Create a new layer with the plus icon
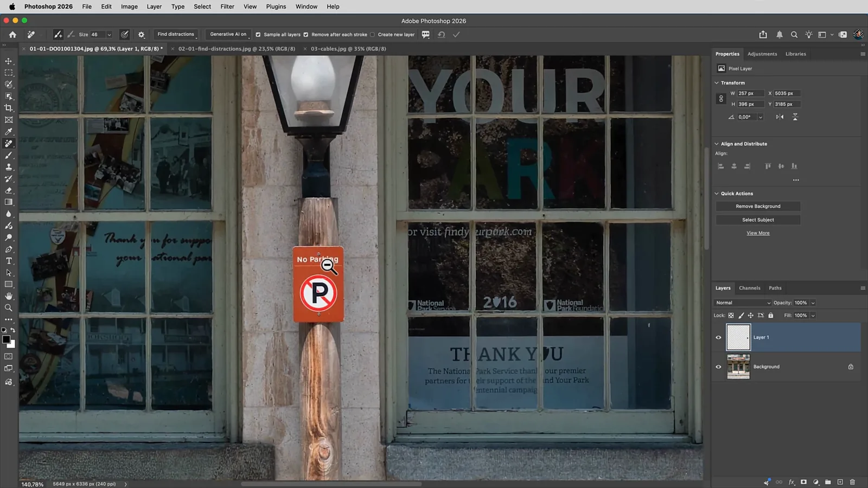Image resolution: width=868 pixels, height=488 pixels. pyautogui.click(x=840, y=481)
